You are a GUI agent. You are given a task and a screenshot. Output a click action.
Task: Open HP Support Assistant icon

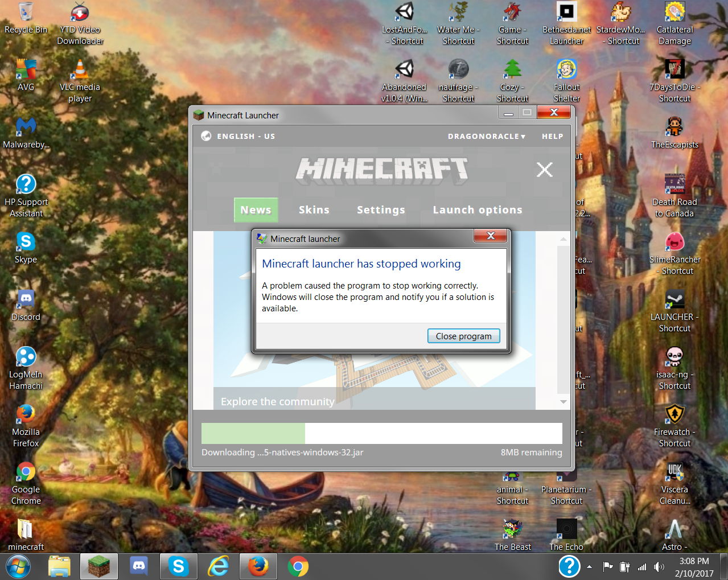(x=26, y=196)
